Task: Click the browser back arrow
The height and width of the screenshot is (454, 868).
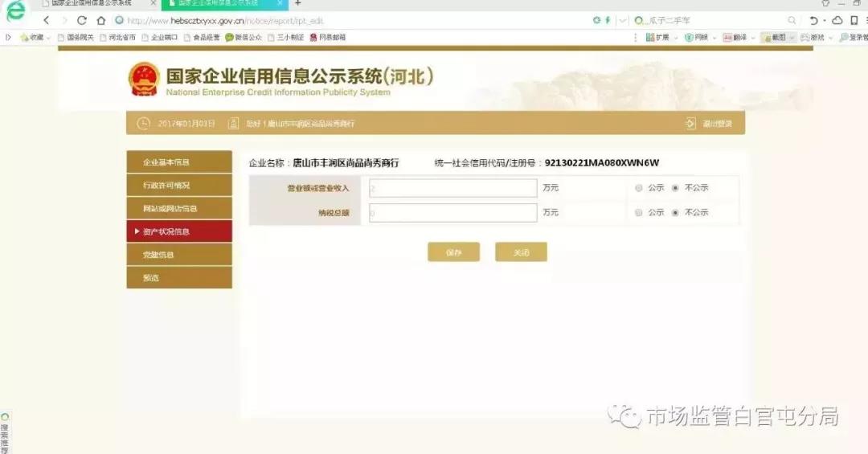Action: [46, 20]
